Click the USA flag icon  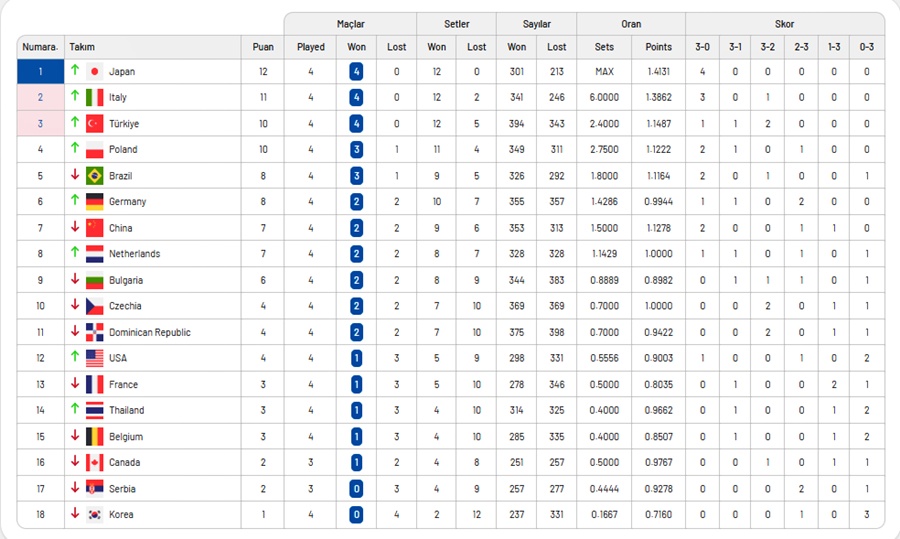click(95, 358)
